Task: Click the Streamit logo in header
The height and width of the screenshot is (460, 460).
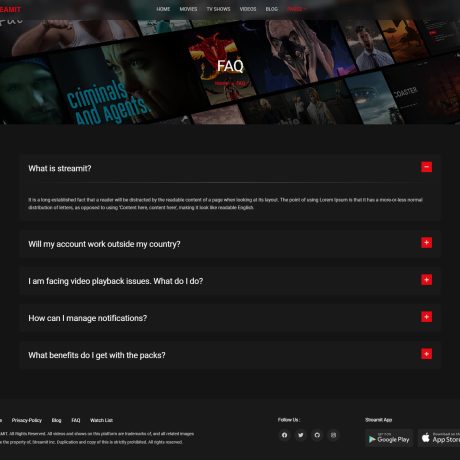Action: pos(10,9)
